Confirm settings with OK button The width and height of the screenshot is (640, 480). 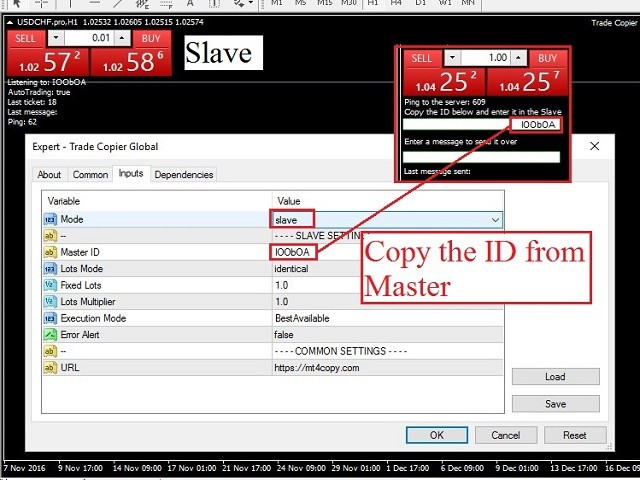[437, 435]
